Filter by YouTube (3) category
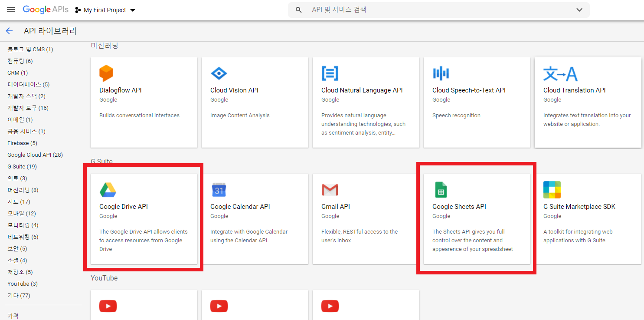 23,284
